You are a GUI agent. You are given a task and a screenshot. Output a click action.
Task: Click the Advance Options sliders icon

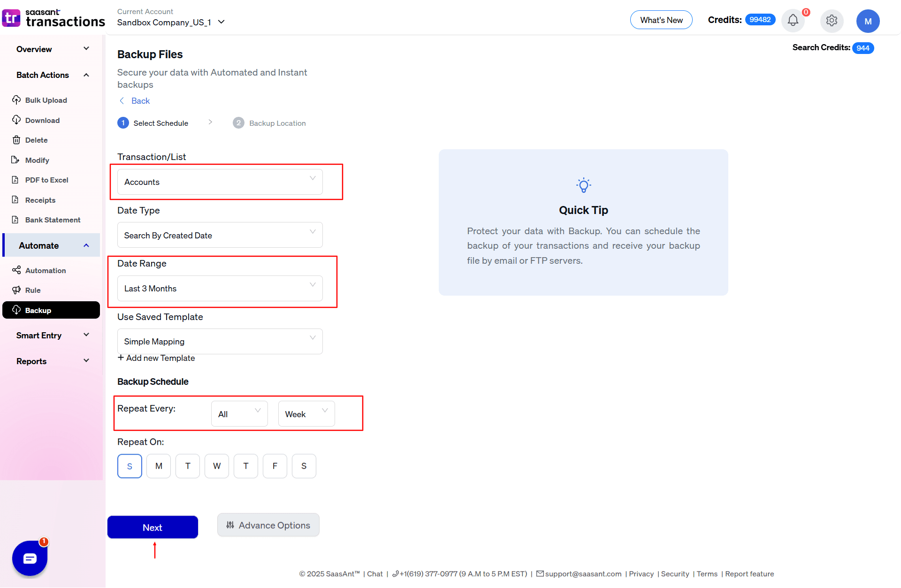coord(230,525)
